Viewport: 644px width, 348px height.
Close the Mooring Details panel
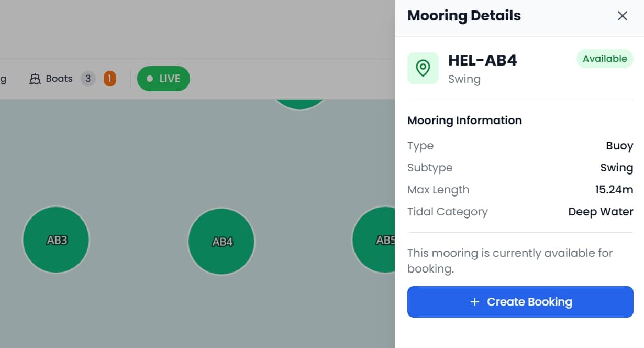click(x=622, y=16)
